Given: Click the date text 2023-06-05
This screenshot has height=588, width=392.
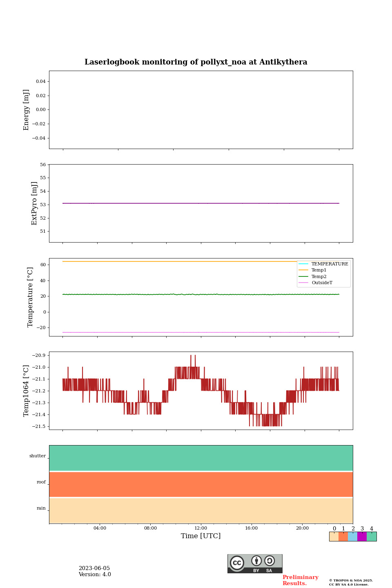Looking at the screenshot, I should pyautogui.click(x=94, y=568).
